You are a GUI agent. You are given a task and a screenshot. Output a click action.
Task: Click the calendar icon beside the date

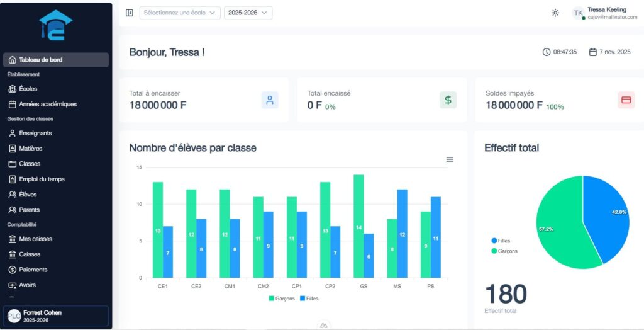(x=592, y=52)
